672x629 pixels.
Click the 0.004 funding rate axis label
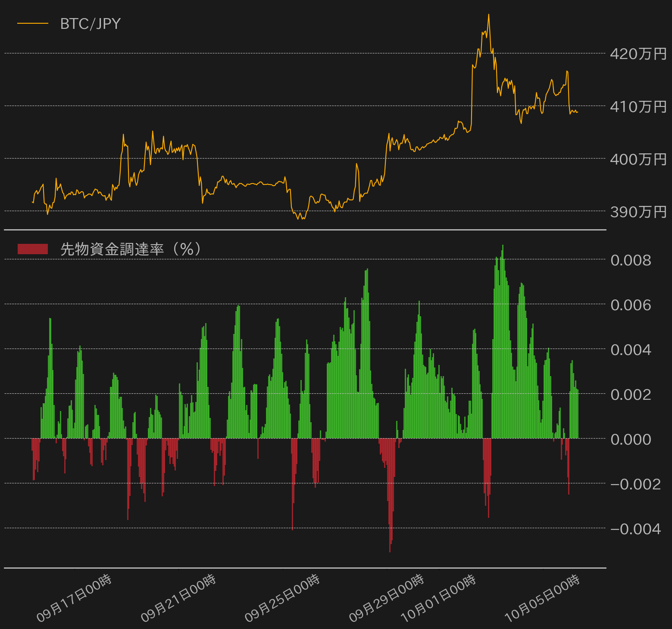click(631, 350)
